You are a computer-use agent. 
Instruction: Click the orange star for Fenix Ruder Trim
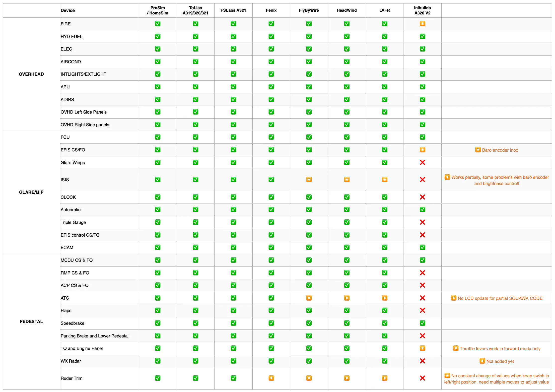tap(271, 378)
